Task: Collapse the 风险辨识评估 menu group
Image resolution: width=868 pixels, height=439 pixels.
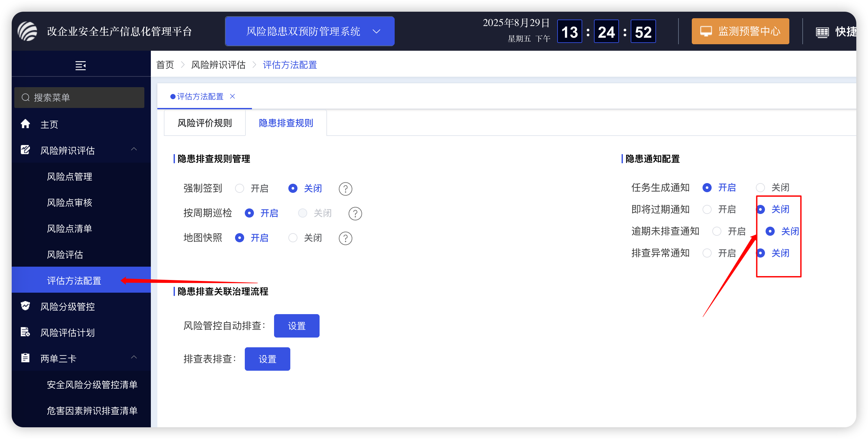Action: click(134, 149)
